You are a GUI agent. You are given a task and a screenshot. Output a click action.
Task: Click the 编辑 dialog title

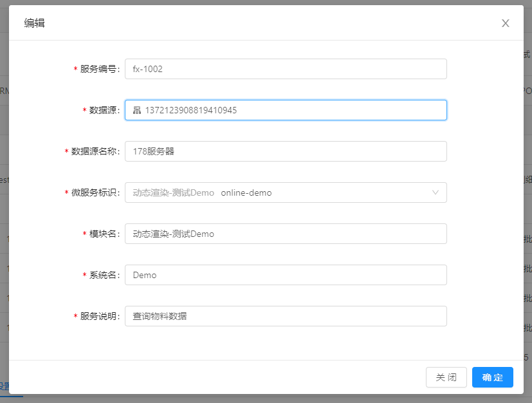click(x=34, y=23)
